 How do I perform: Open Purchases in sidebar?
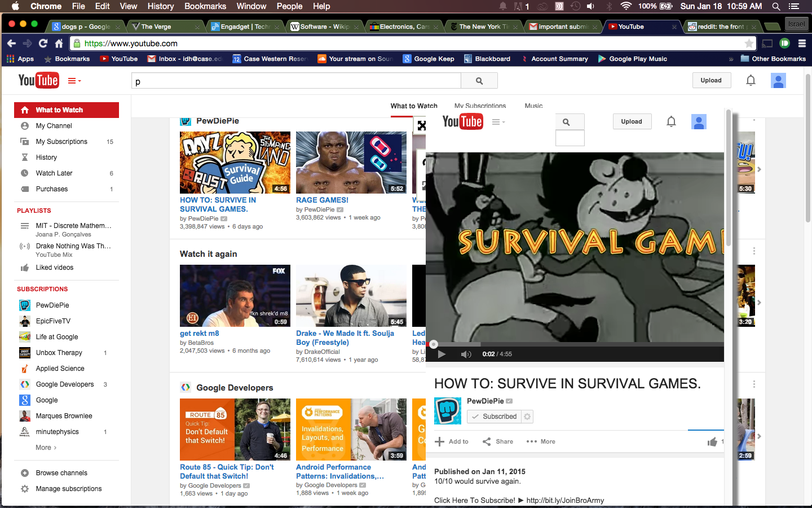67,189
